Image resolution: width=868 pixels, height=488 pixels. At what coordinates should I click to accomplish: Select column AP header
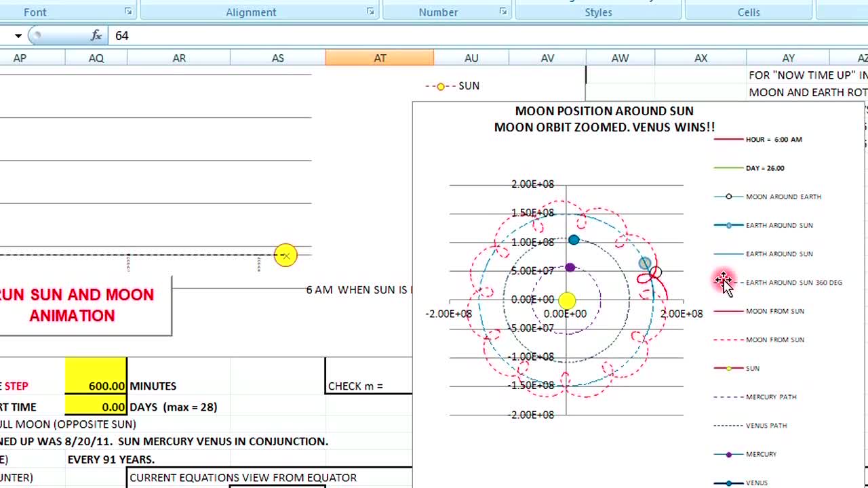coord(20,58)
